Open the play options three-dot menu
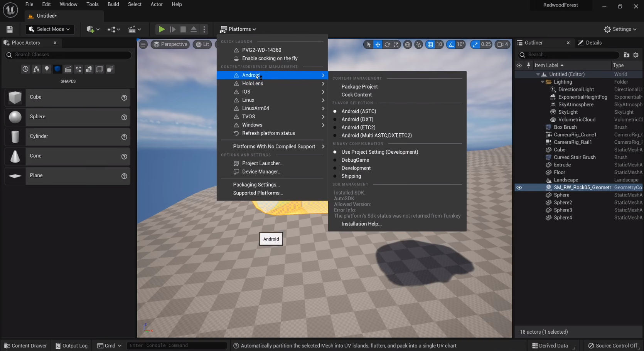644x351 pixels. click(x=204, y=29)
